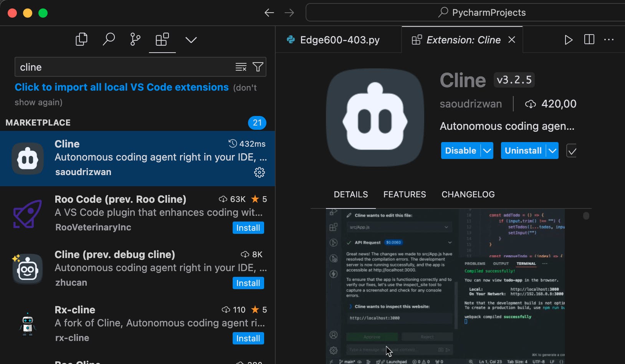Image resolution: width=625 pixels, height=364 pixels.
Task: Open the Search view icon
Action: tap(109, 39)
